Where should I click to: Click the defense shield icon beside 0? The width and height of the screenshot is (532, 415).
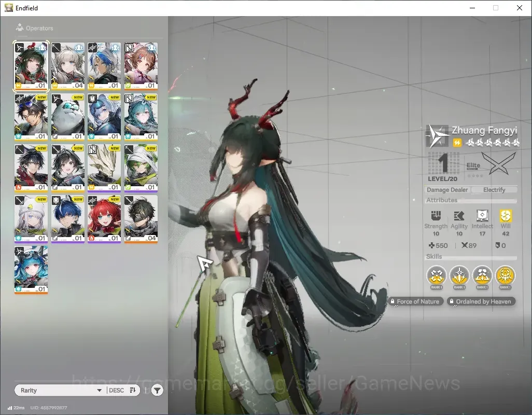pyautogui.click(x=498, y=245)
